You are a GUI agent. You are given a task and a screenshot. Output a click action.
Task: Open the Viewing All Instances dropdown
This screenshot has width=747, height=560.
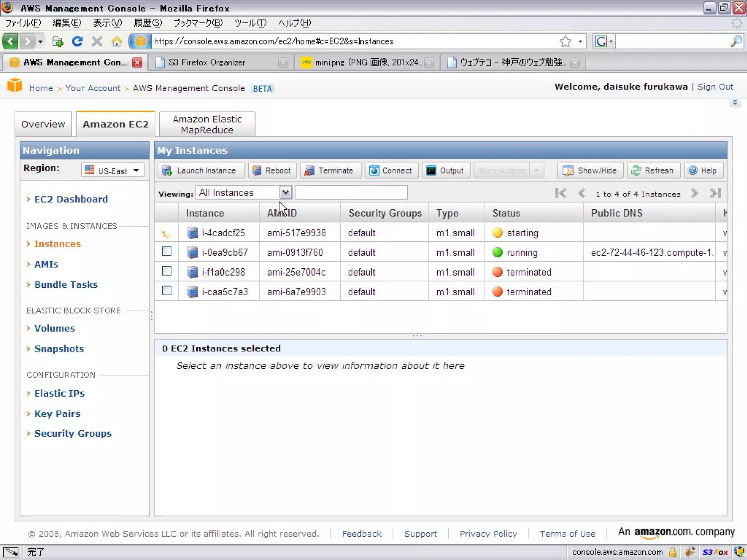tap(286, 192)
